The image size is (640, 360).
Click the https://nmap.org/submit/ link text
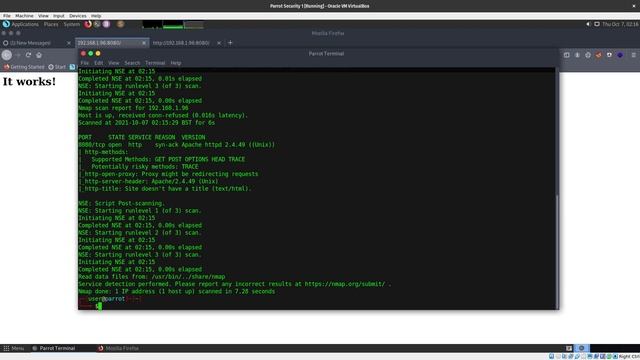tap(344, 284)
